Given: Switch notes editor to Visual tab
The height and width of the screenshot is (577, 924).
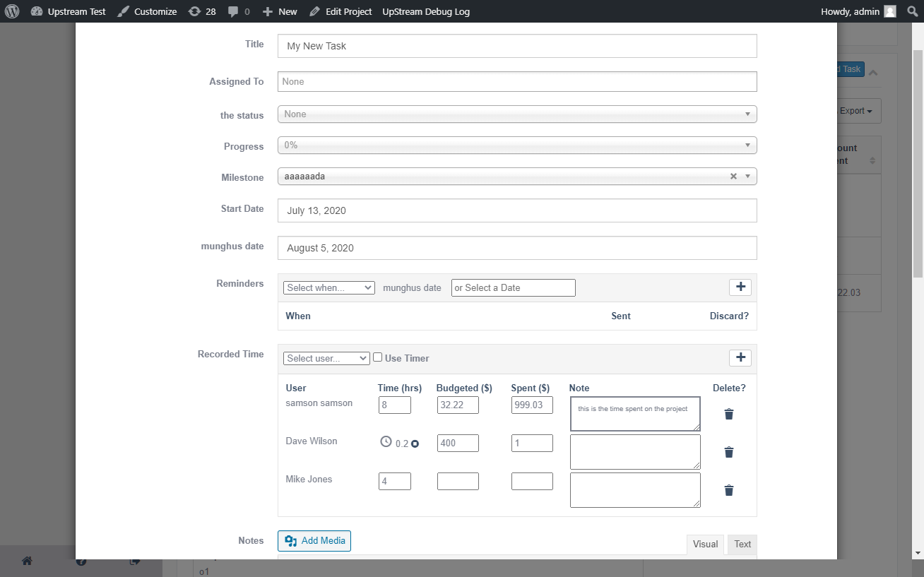Looking at the screenshot, I should point(705,544).
